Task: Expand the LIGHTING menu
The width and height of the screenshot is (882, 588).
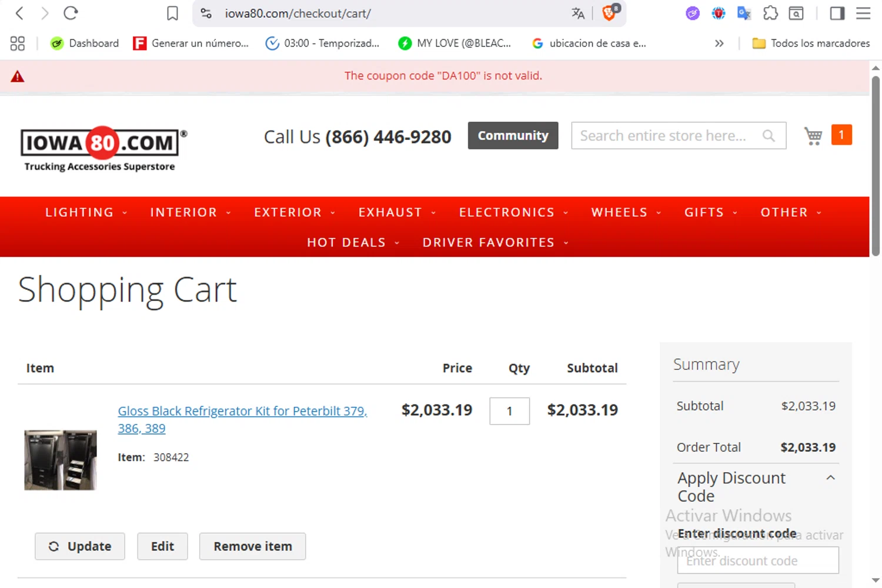Action: 86,212
